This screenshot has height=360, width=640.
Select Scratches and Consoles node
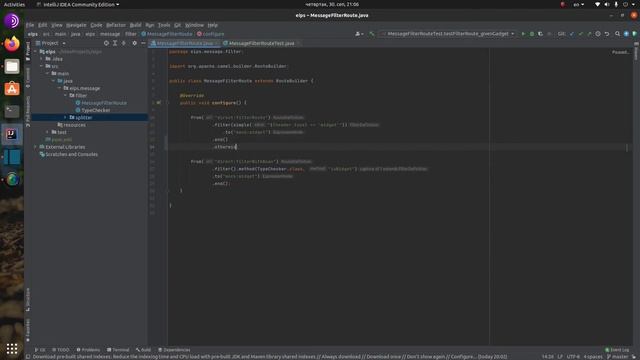click(68, 154)
